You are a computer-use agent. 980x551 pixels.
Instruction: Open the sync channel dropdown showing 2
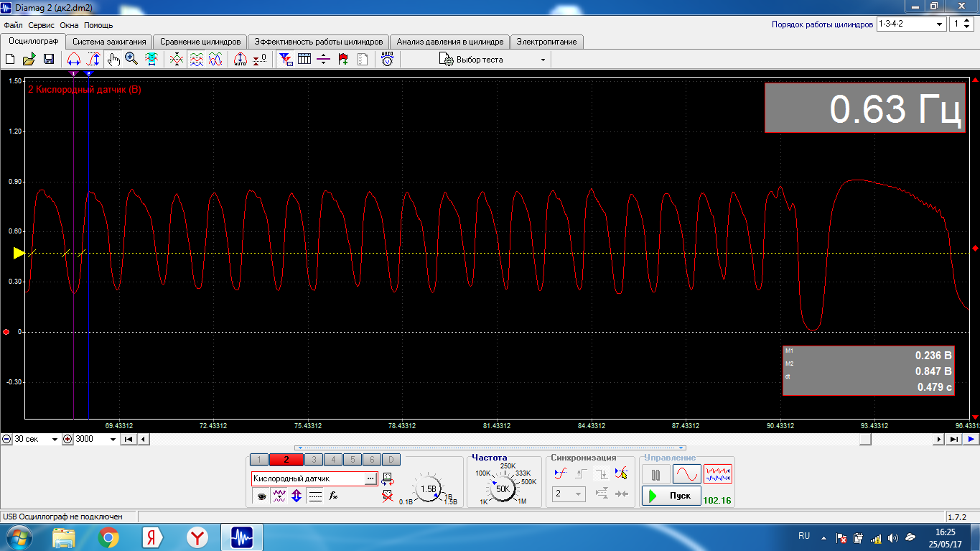coord(569,494)
